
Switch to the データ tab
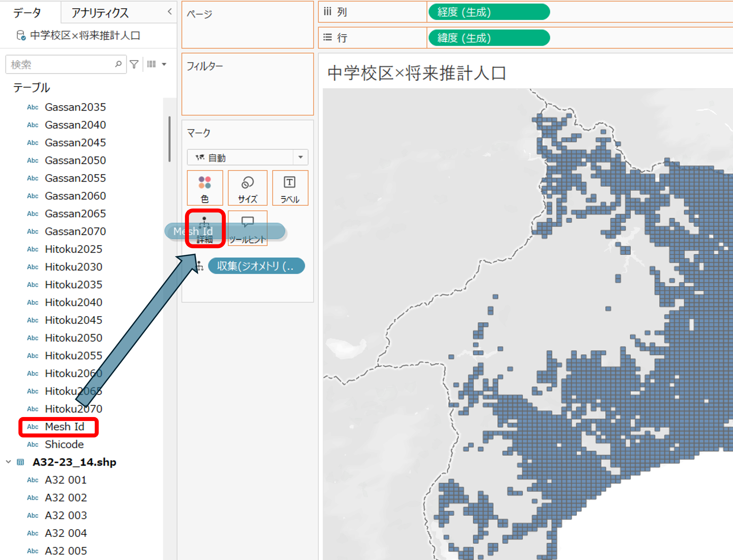[27, 13]
